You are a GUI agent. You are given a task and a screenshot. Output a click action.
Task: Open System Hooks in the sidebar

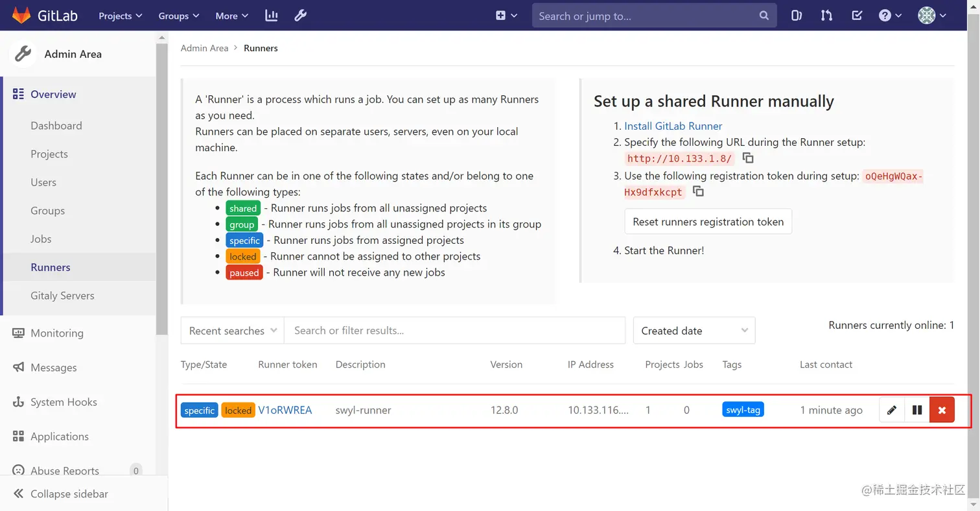(x=64, y=402)
